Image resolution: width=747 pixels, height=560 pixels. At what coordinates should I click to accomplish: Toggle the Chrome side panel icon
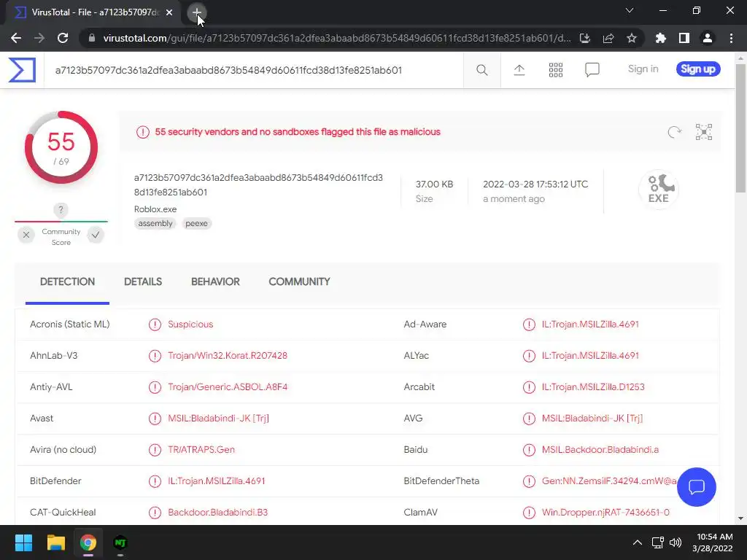coord(684,38)
